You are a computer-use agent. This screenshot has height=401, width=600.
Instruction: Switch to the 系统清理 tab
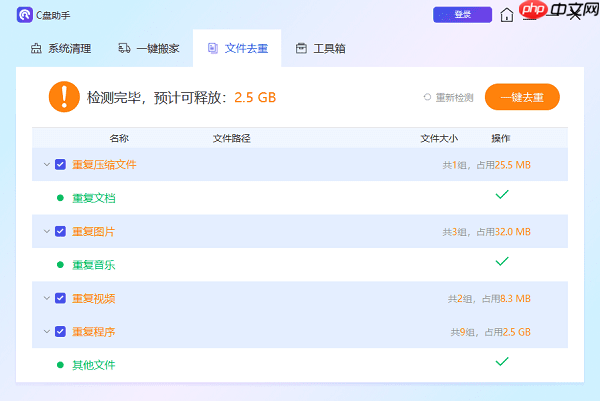pos(64,48)
